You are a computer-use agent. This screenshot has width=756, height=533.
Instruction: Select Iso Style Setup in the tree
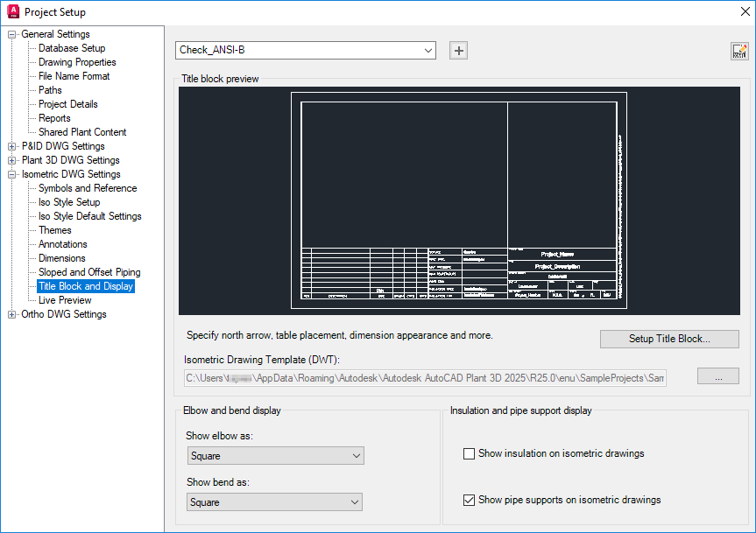tap(69, 202)
